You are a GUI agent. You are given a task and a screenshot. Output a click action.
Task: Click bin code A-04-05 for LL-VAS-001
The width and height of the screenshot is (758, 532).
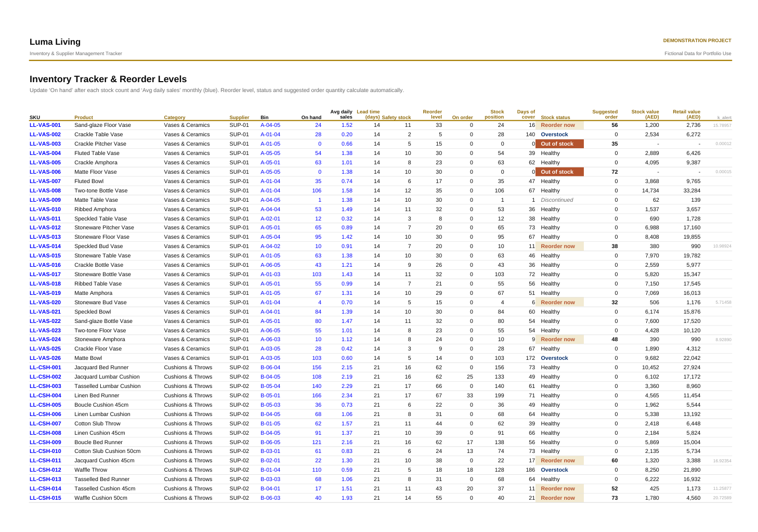[x=270, y=125]
